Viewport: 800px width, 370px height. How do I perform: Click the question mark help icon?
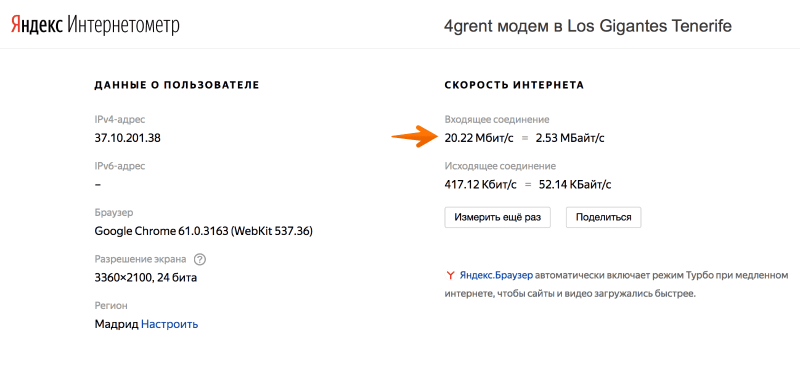coord(200,259)
